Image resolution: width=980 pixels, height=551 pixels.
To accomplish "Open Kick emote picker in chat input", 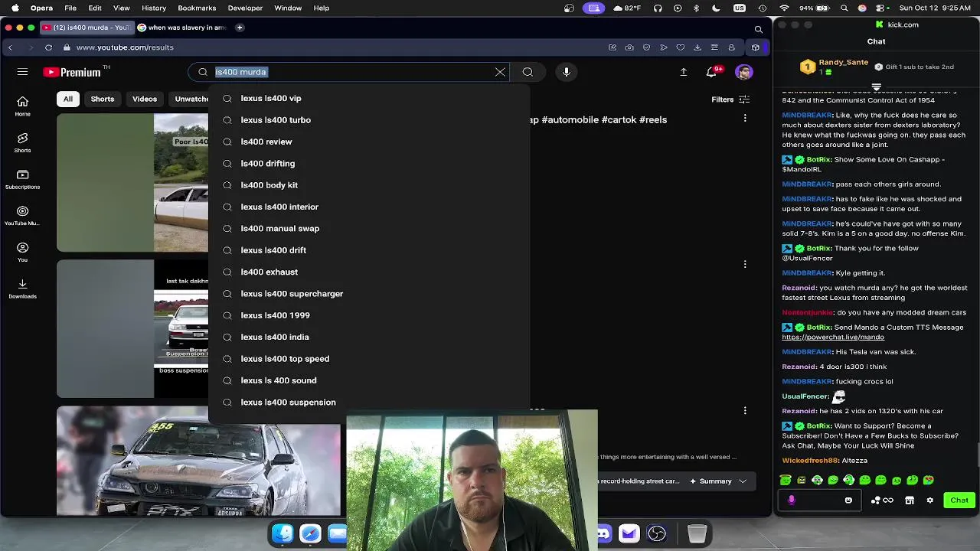I will (848, 500).
